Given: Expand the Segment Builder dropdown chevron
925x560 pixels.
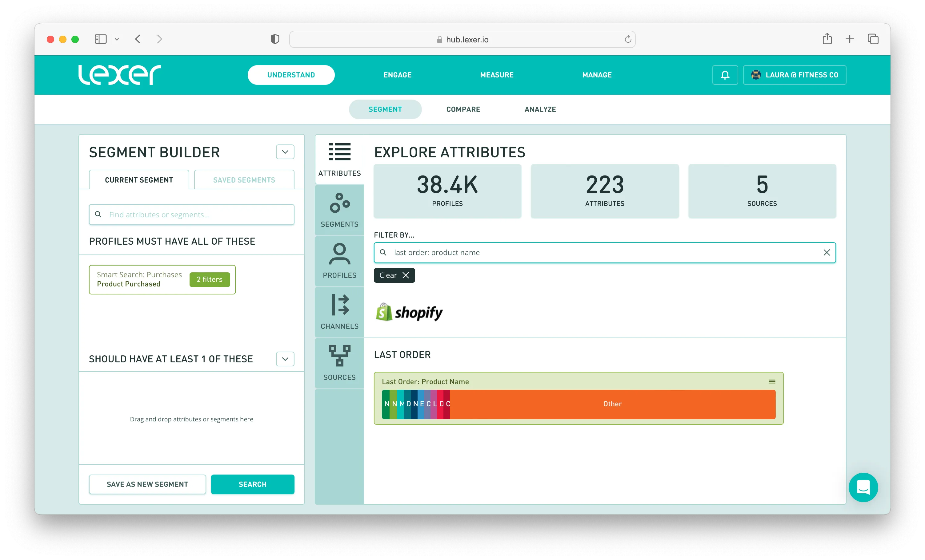Looking at the screenshot, I should point(285,152).
